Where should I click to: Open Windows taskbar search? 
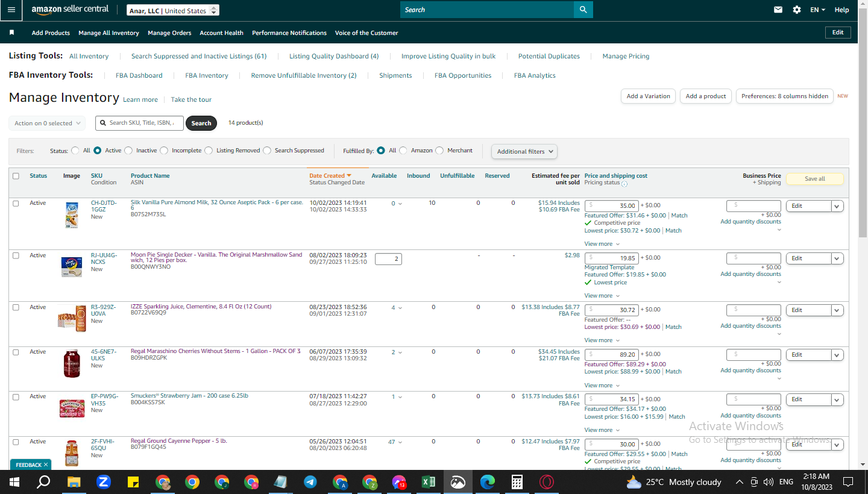pyautogui.click(x=43, y=482)
